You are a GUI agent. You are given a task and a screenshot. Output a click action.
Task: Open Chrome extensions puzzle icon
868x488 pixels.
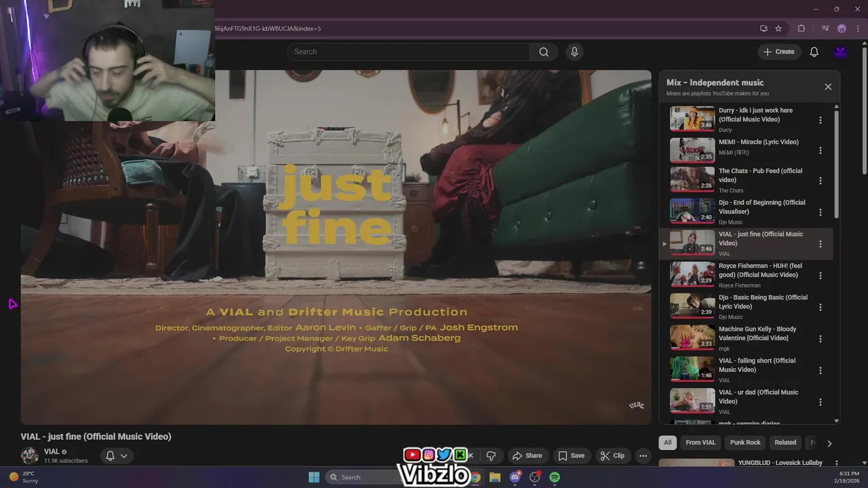click(x=802, y=28)
